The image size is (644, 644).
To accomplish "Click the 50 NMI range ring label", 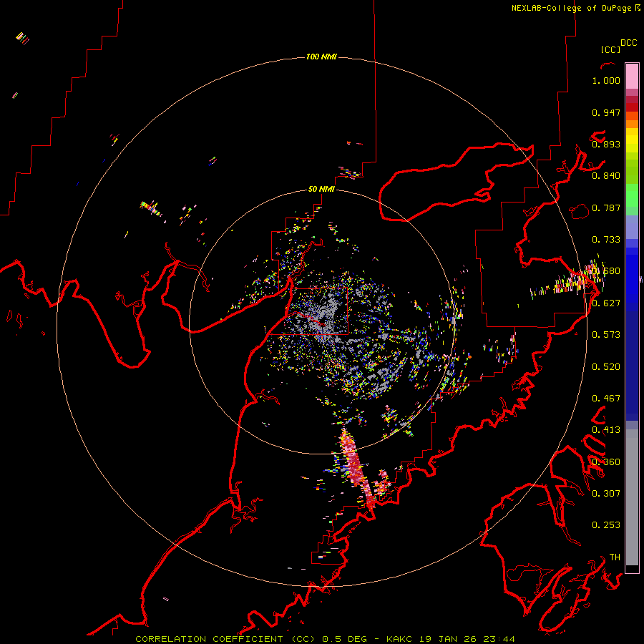I will [321, 189].
